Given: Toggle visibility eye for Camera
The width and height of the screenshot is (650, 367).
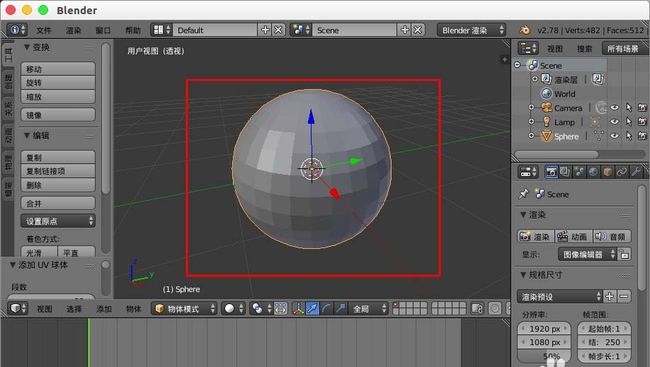Looking at the screenshot, I should (x=614, y=108).
